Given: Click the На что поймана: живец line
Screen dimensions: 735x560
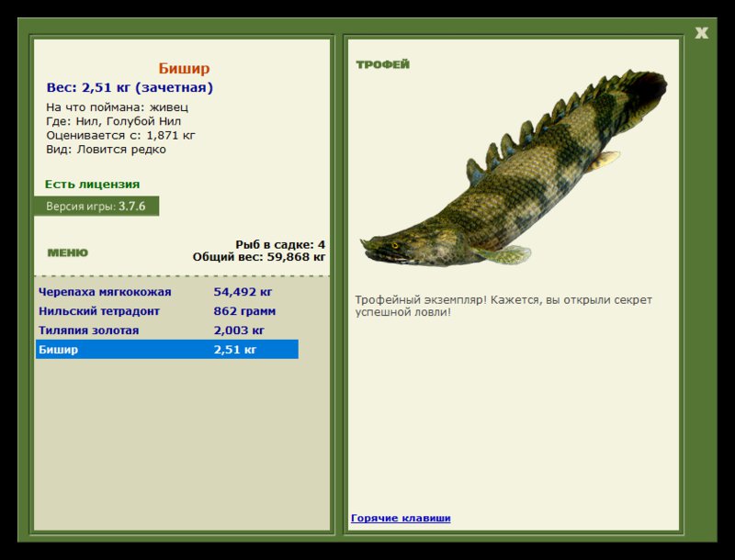Looking at the screenshot, I should [118, 107].
